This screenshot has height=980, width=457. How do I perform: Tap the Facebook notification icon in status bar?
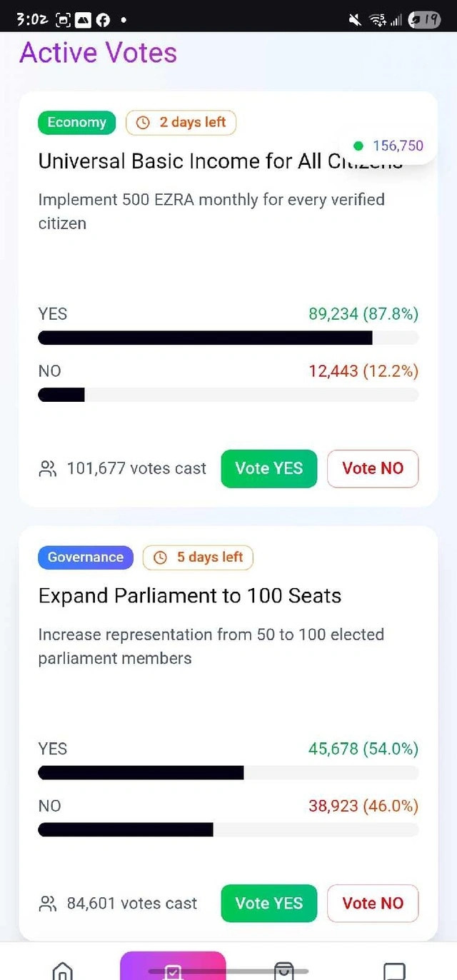[103, 20]
